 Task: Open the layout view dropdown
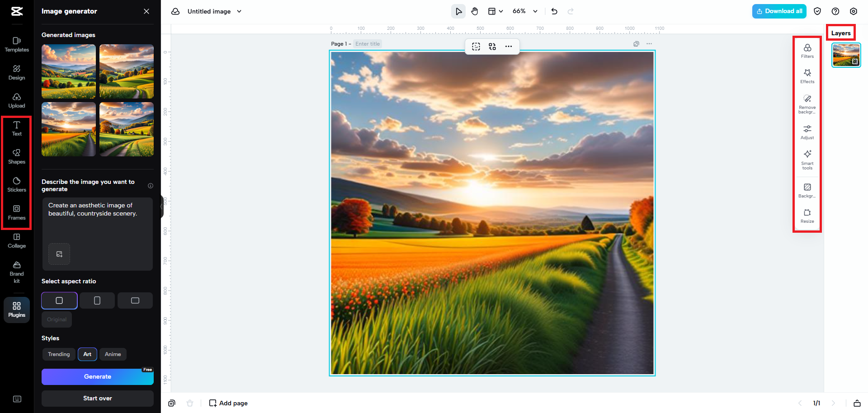pyautogui.click(x=495, y=11)
